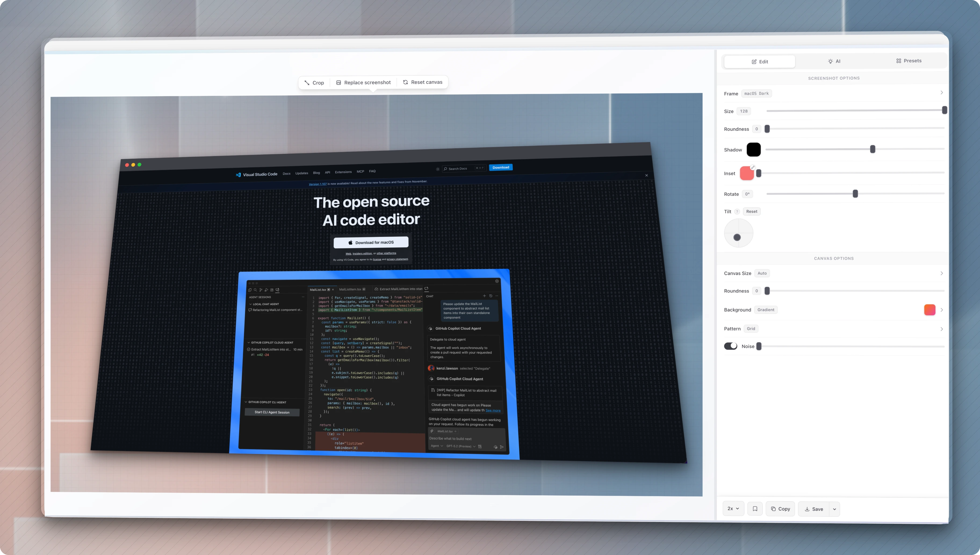Viewport: 980px width, 555px height.
Task: Click the Save button
Action: coord(814,509)
